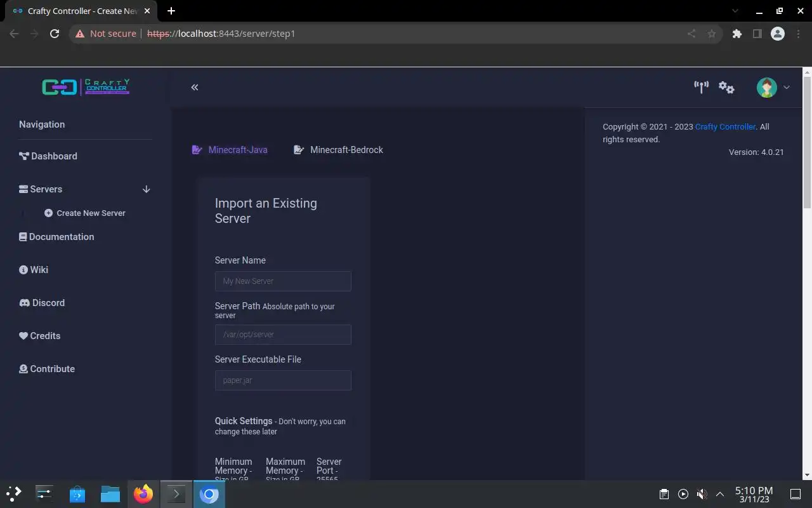812x508 pixels.
Task: Switch to Minecraft-Bedrock tab
Action: point(338,150)
